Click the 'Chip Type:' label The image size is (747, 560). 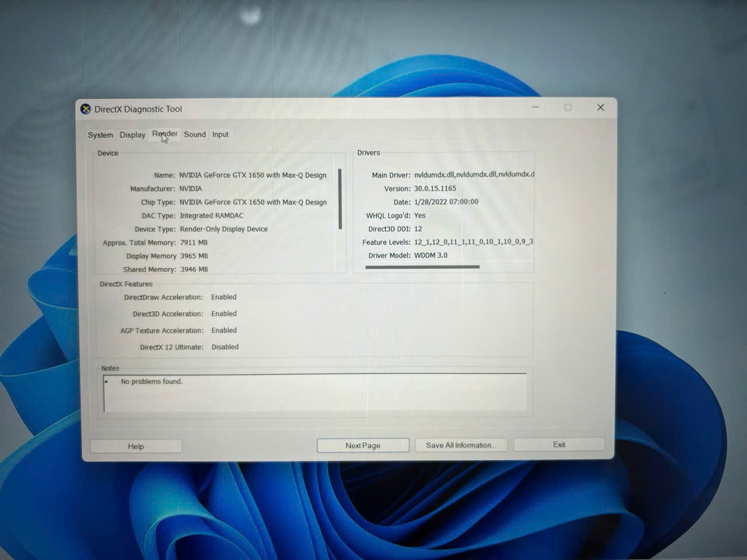click(x=158, y=202)
